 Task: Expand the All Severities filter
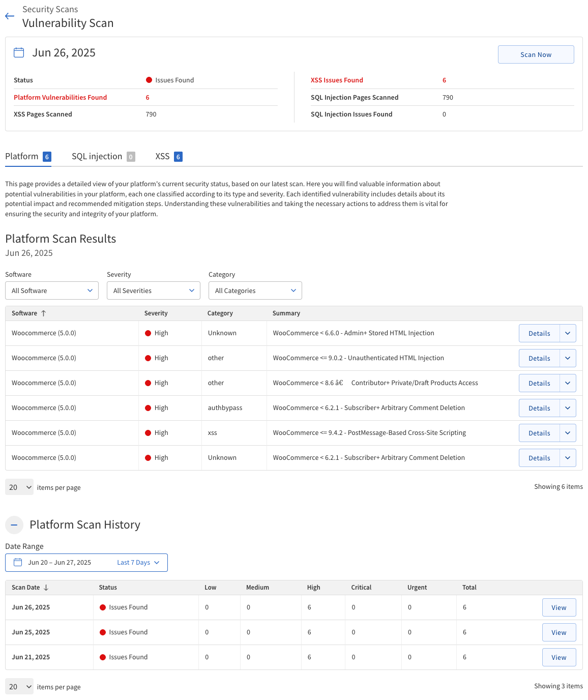(154, 290)
